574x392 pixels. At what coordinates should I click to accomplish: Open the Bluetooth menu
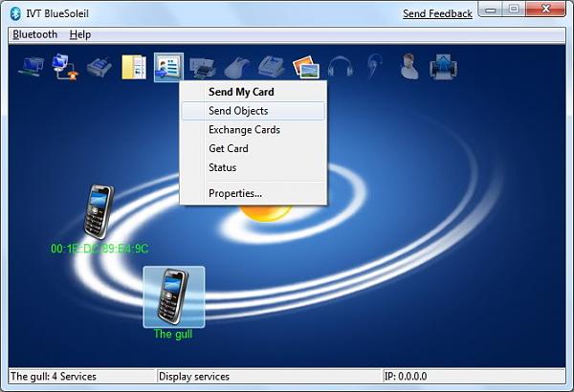tap(35, 34)
